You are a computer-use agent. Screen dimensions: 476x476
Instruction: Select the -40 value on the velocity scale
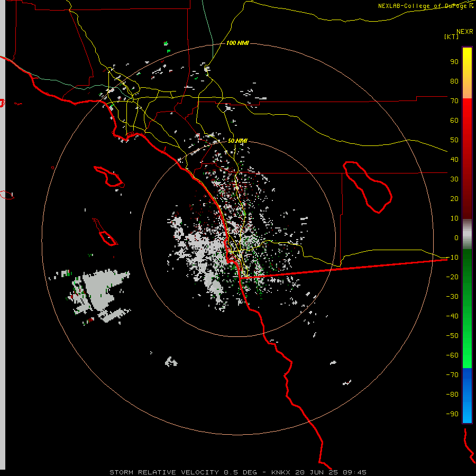[452, 316]
